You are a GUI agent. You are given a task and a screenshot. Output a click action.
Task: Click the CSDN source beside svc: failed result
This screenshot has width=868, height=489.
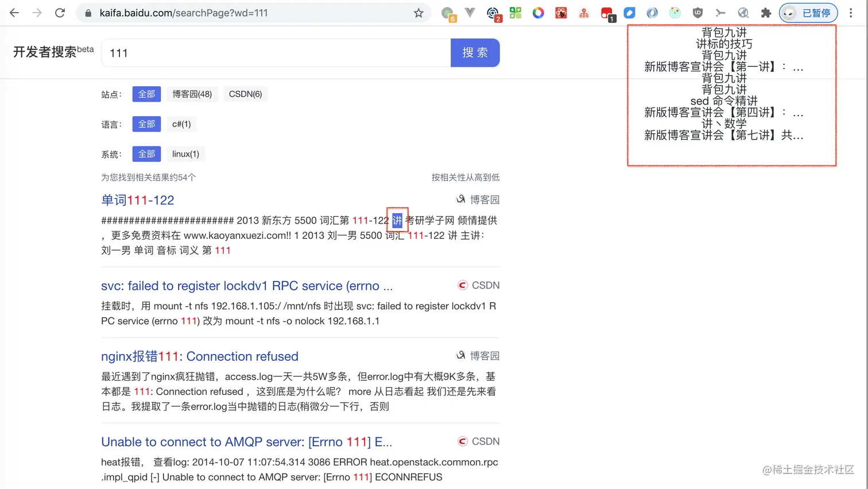coord(479,285)
